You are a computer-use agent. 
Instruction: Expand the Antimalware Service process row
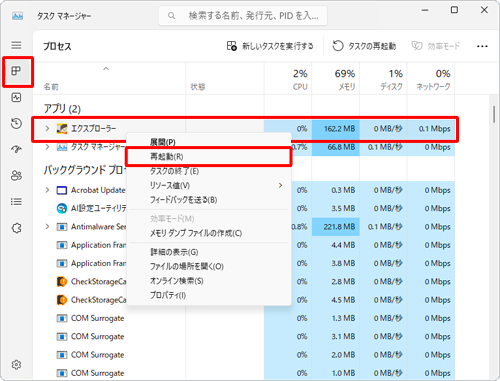(47, 227)
